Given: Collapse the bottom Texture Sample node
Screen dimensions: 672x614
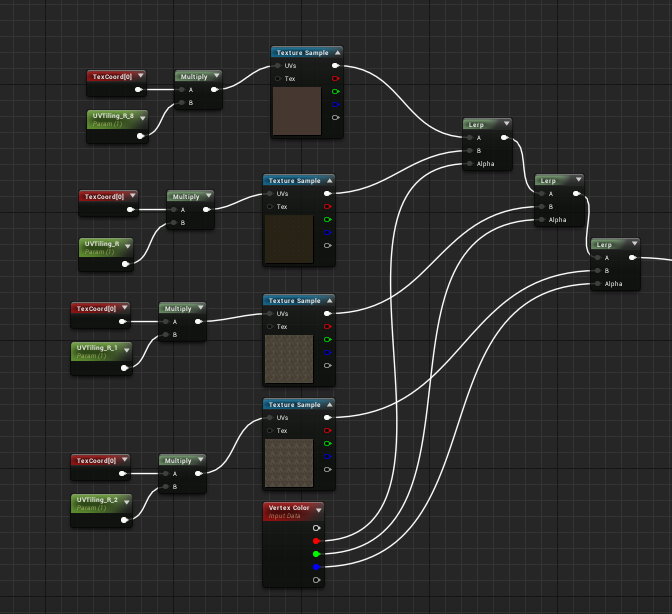Looking at the screenshot, I should tap(330, 404).
